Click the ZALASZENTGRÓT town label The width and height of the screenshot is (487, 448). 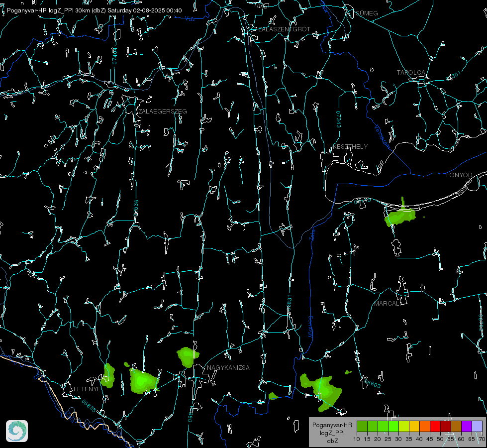(x=284, y=29)
